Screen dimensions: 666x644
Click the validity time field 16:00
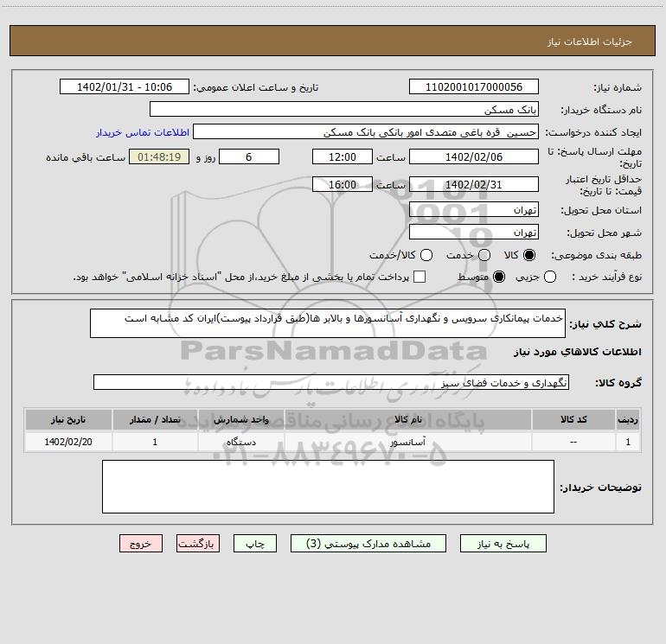point(343,184)
